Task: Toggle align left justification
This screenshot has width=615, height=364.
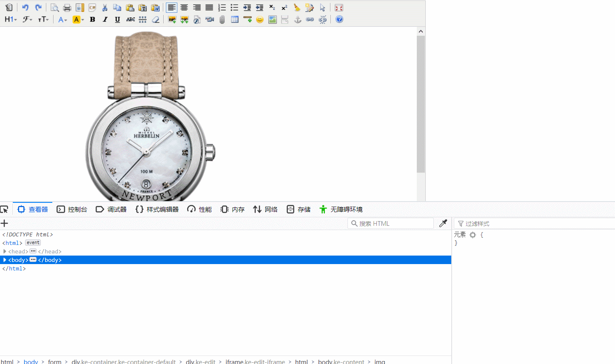Action: [x=171, y=8]
